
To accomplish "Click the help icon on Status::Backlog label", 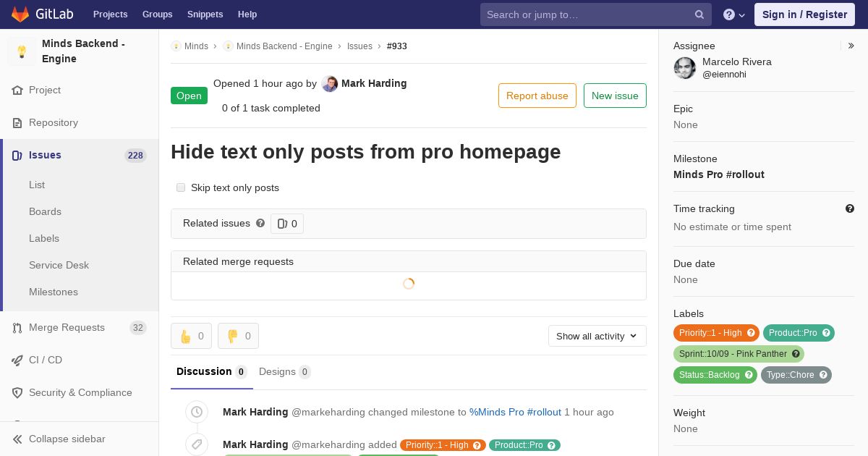I will pyautogui.click(x=749, y=375).
